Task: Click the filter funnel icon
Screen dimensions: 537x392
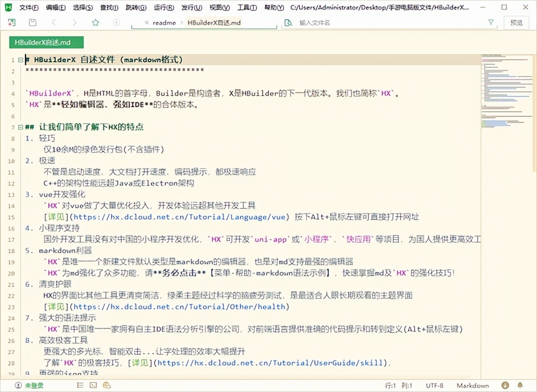Action: click(x=491, y=22)
